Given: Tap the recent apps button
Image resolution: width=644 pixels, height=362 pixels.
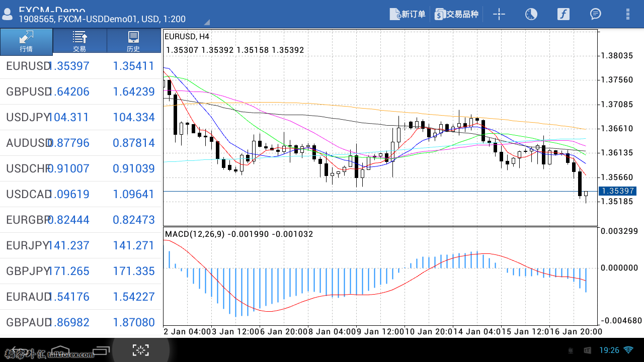Looking at the screenshot, I should [101, 351].
